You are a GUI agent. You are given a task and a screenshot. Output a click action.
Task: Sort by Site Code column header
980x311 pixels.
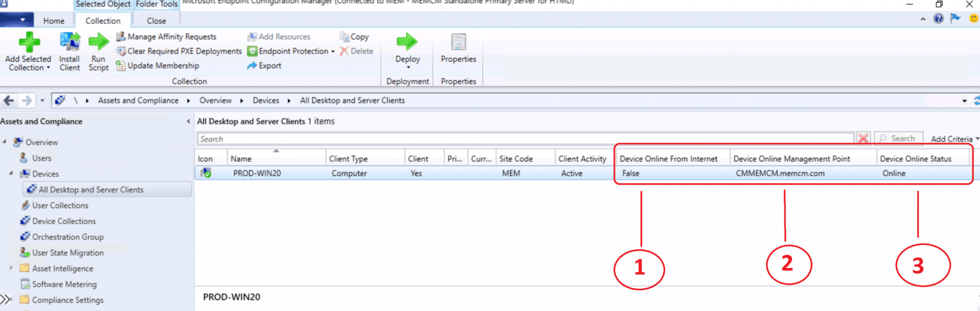[525, 159]
